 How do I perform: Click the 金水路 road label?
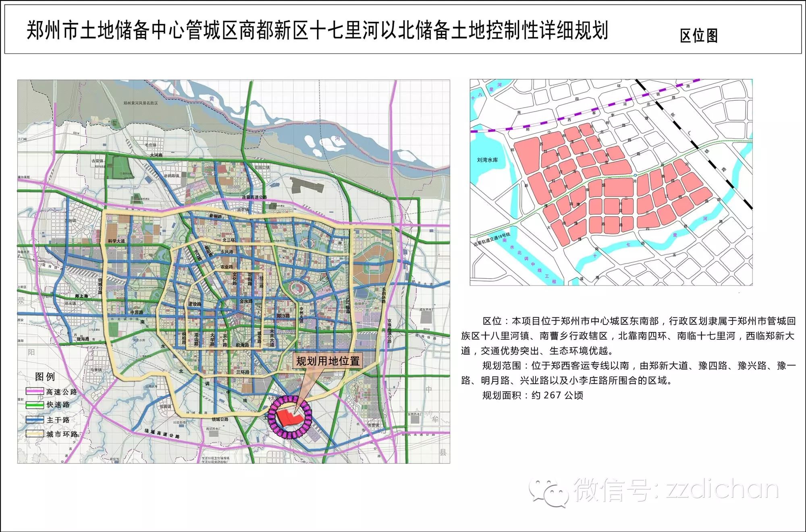(x=246, y=301)
